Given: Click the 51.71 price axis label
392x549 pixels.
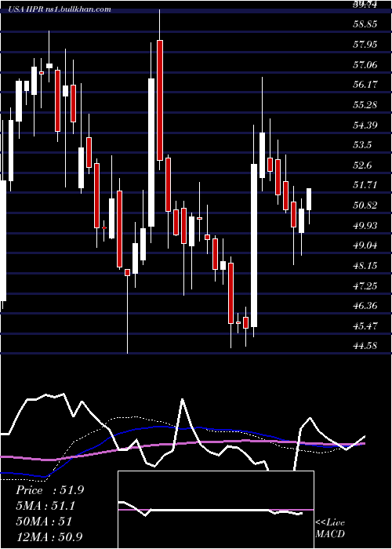Looking at the screenshot, I should [x=366, y=185].
